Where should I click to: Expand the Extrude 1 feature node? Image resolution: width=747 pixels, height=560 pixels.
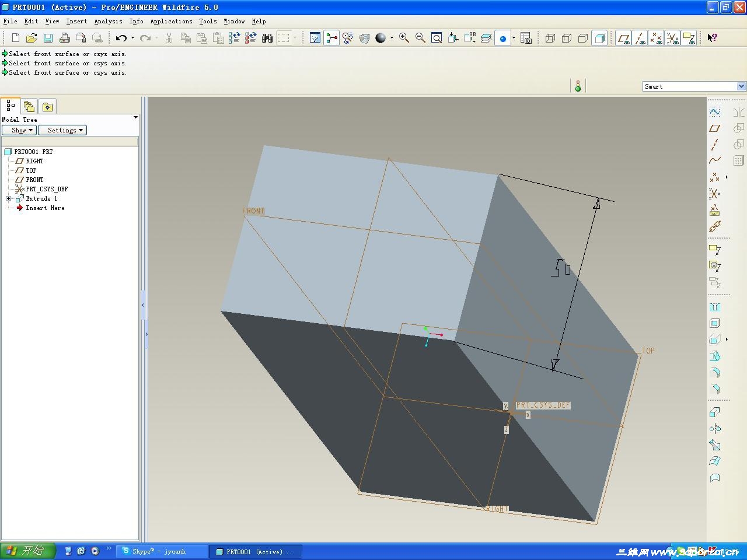pyautogui.click(x=9, y=199)
